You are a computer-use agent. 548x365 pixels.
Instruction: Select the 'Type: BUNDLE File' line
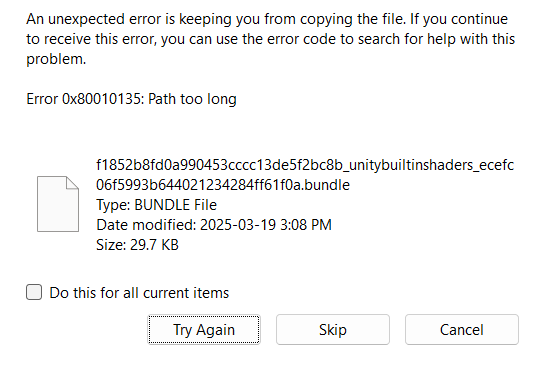156,205
